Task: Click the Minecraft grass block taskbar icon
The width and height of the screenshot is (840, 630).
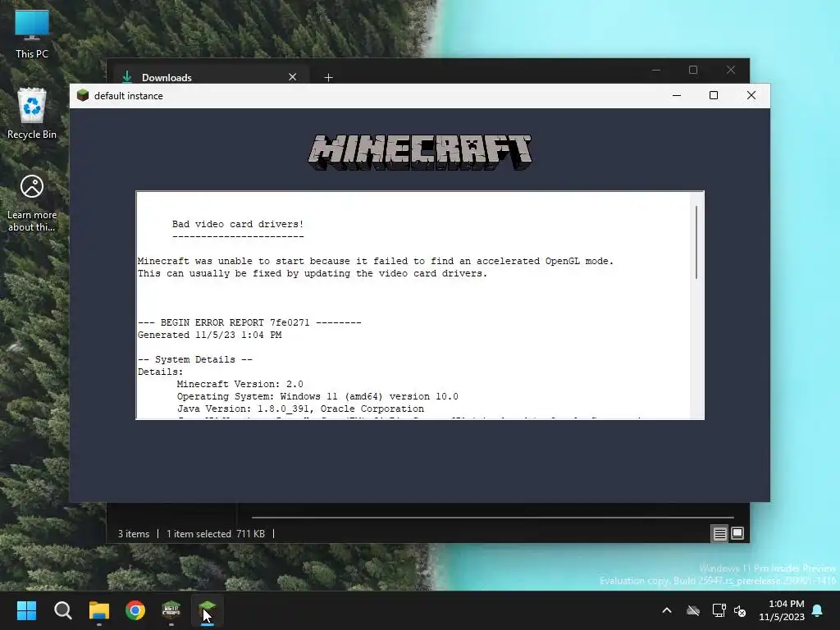Action: [208, 610]
